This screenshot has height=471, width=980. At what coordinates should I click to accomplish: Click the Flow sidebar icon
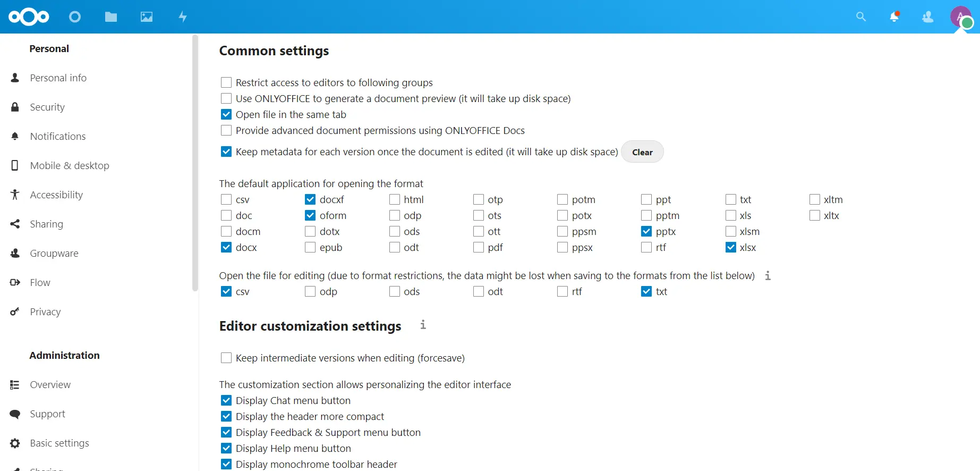click(15, 282)
